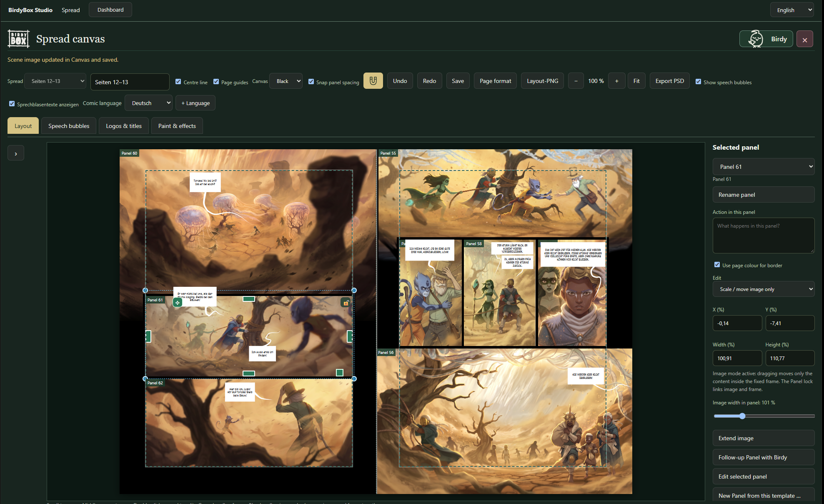The width and height of the screenshot is (824, 504).
Task: Disable Snap panel spacing checkbox
Action: click(x=311, y=82)
